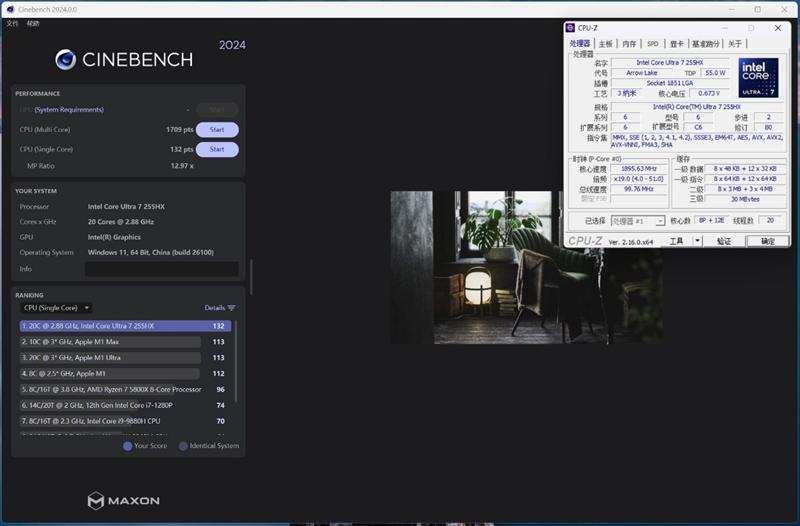Screen dimensions: 800x526
Task: Click the Cinebench logo icon in header
Action: pyautogui.click(x=65, y=60)
